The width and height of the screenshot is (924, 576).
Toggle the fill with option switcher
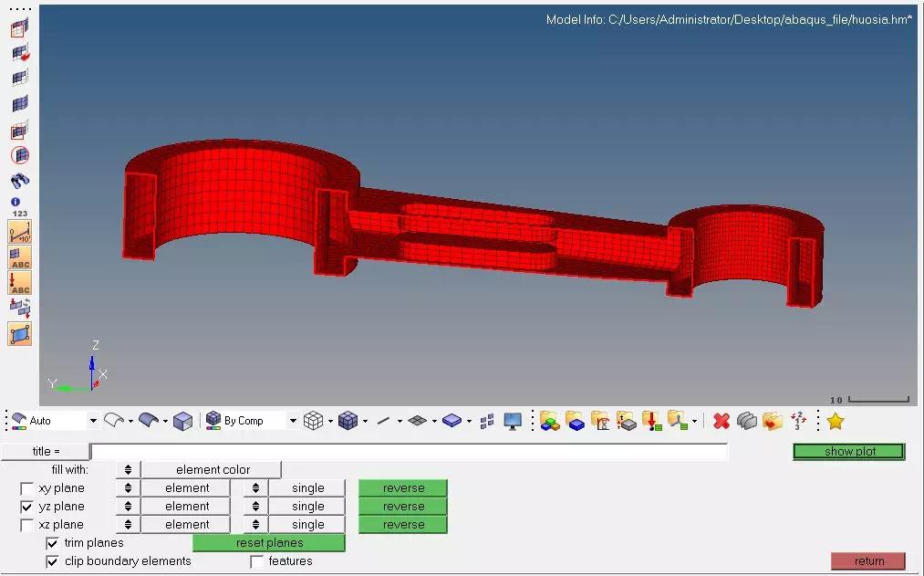coord(128,470)
